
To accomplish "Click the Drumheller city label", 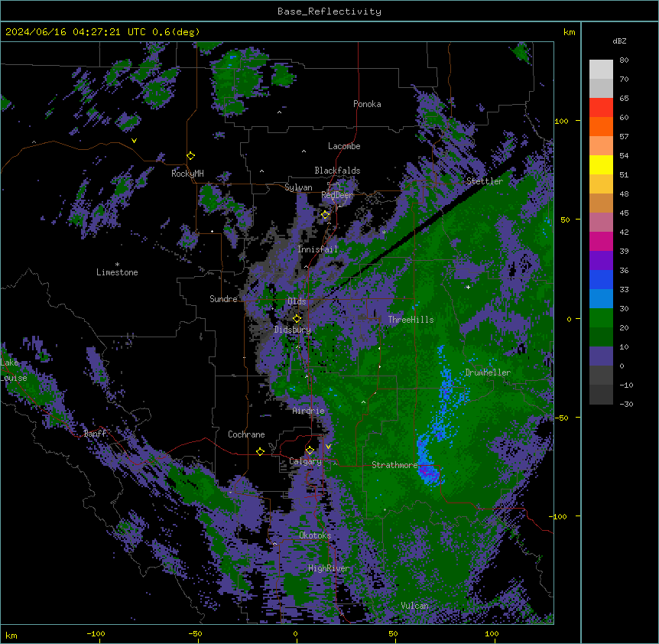I will coord(488,372).
